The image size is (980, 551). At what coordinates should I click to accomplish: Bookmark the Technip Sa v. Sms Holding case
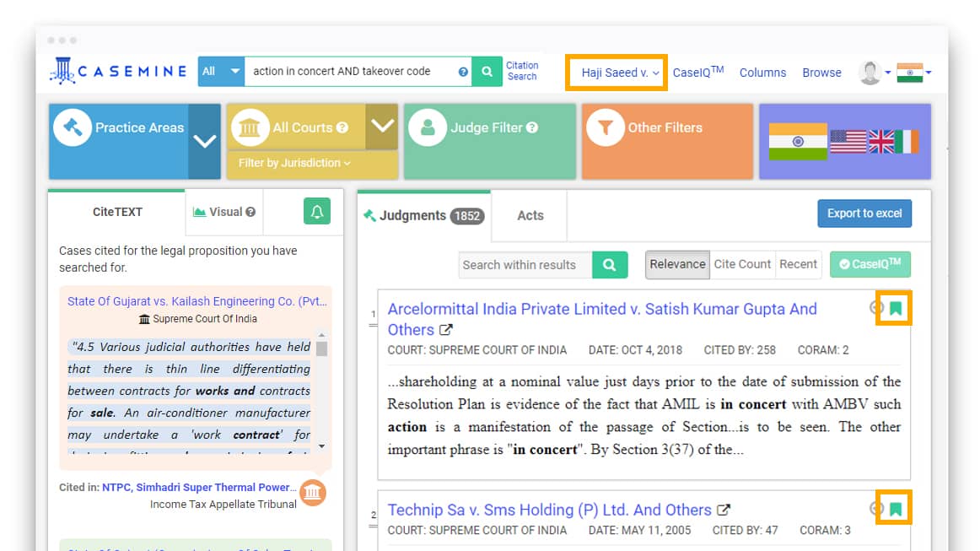click(895, 509)
